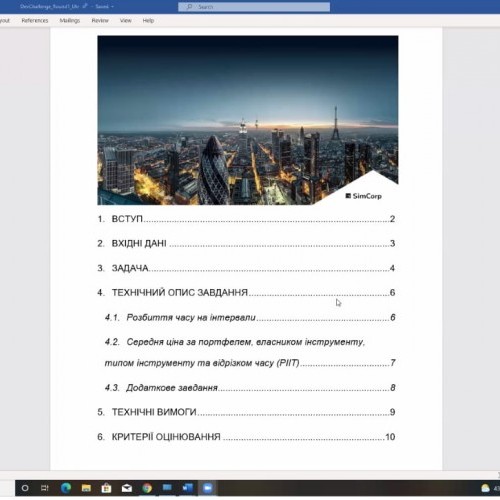
Task: Open the View ribbon tab
Action: (126, 21)
